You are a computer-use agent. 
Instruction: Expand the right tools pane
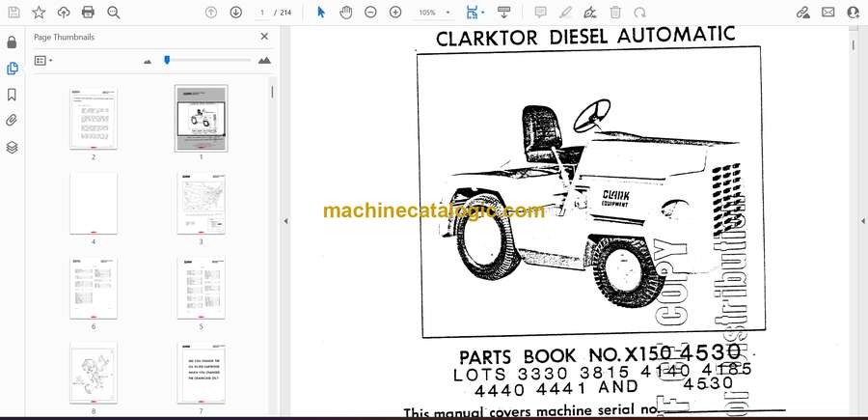(862, 221)
